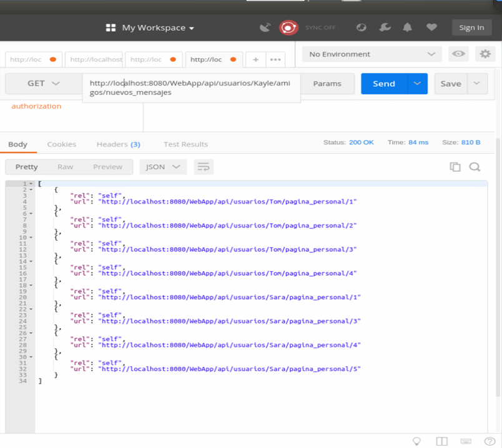The image size is (502, 448).
Task: Select the active fourth http://loc tab
Action: click(x=214, y=59)
